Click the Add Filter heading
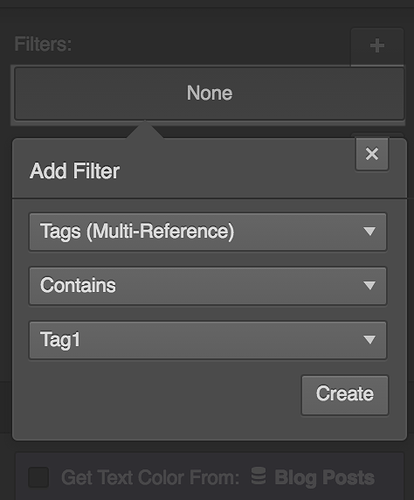Screen dimensions: 414x500 pos(75,171)
